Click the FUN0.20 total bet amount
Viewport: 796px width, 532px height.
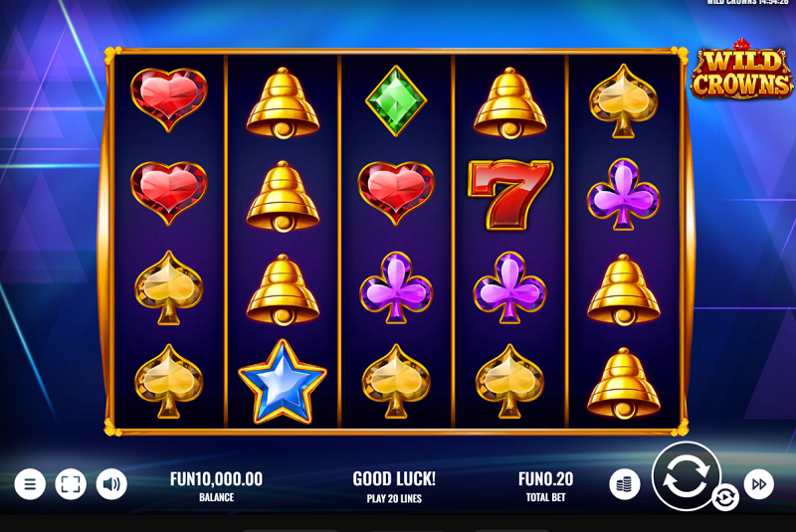click(545, 478)
